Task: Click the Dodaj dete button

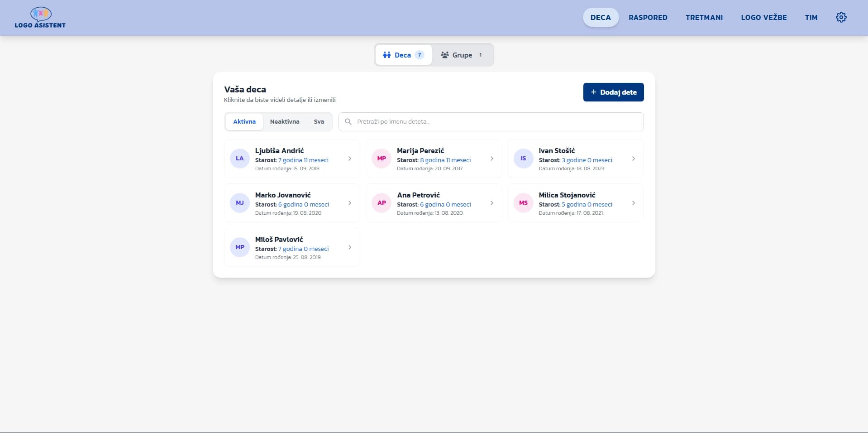Action: (x=613, y=92)
